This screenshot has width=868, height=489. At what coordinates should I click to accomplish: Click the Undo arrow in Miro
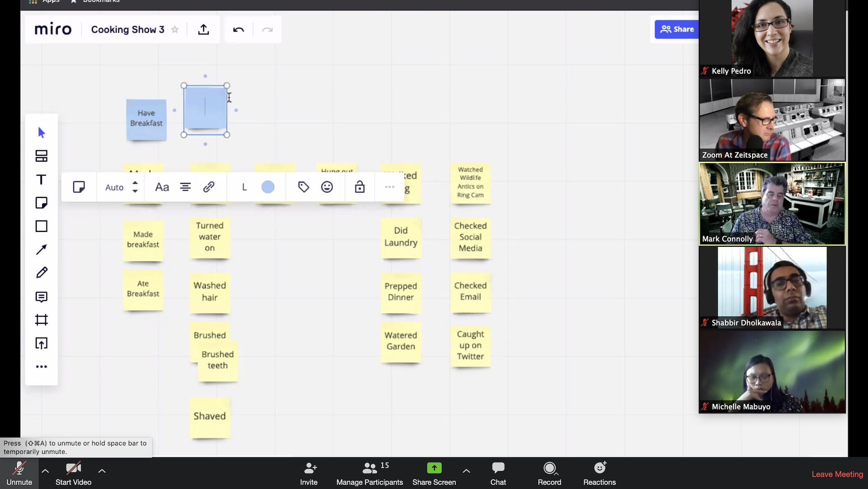(238, 29)
